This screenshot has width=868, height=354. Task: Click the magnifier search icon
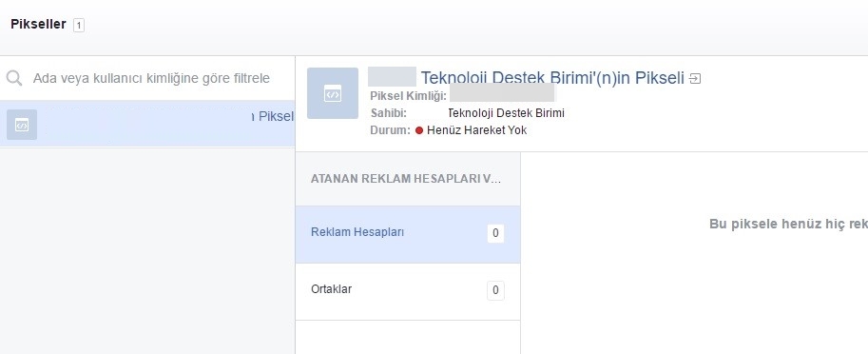pyautogui.click(x=14, y=78)
